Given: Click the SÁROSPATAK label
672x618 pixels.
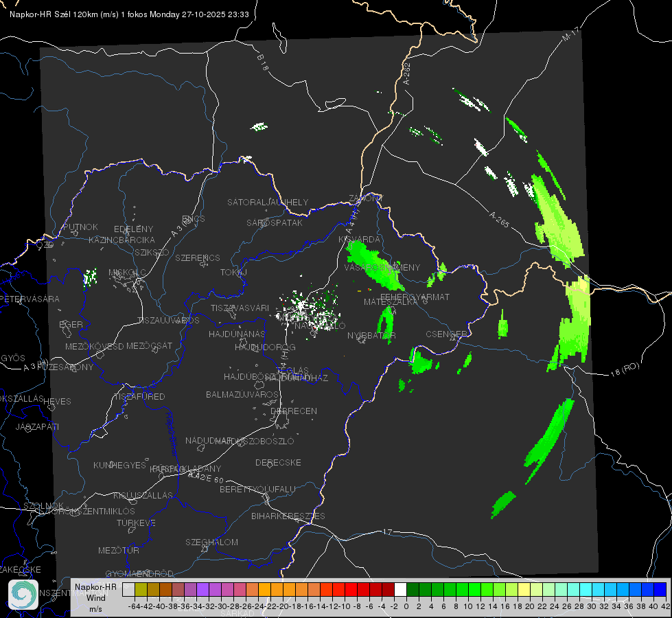Looking at the screenshot, I should [x=275, y=222].
